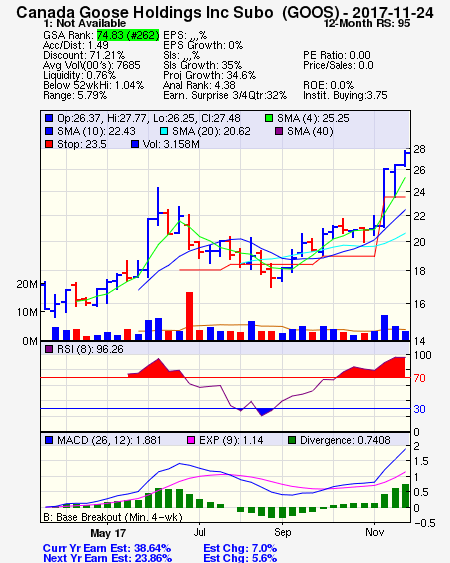The width and height of the screenshot is (450, 563).
Task: Click the Avg Vol(00's): 7685 text
Action: click(x=92, y=65)
